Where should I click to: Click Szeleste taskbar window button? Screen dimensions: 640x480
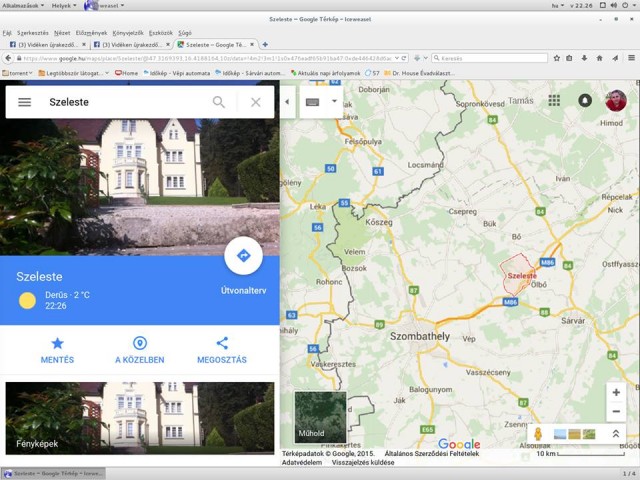[54, 473]
